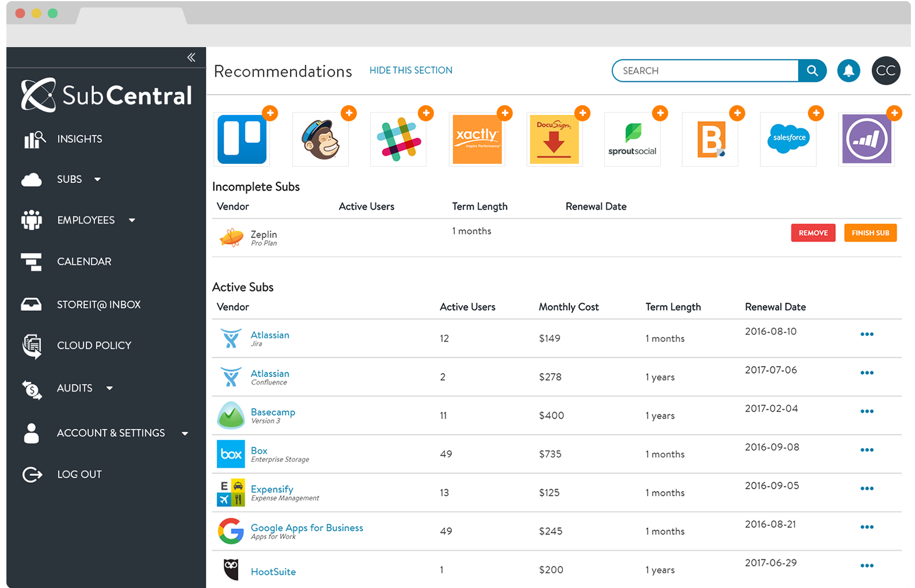Click the SubCentral logo

[x=106, y=95]
